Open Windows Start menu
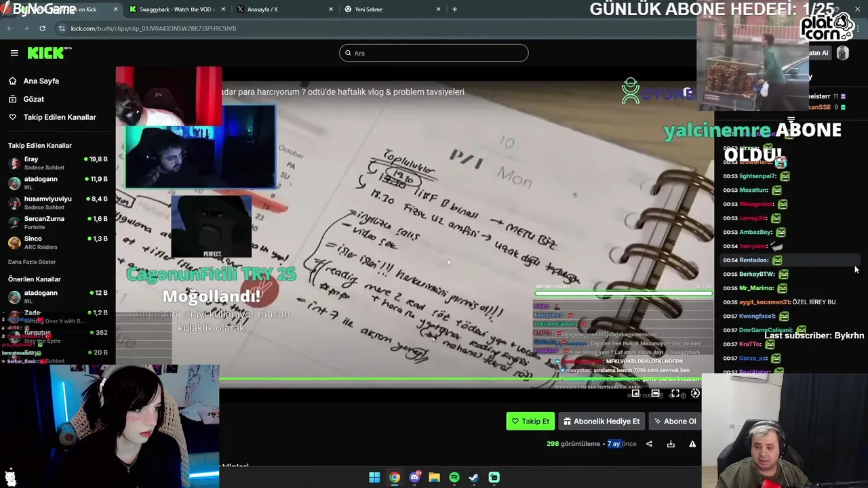This screenshot has height=488, width=868. (374, 478)
